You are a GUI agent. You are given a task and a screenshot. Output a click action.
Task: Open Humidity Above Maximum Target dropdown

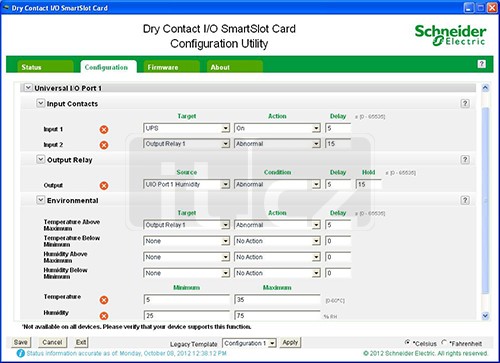187,257
